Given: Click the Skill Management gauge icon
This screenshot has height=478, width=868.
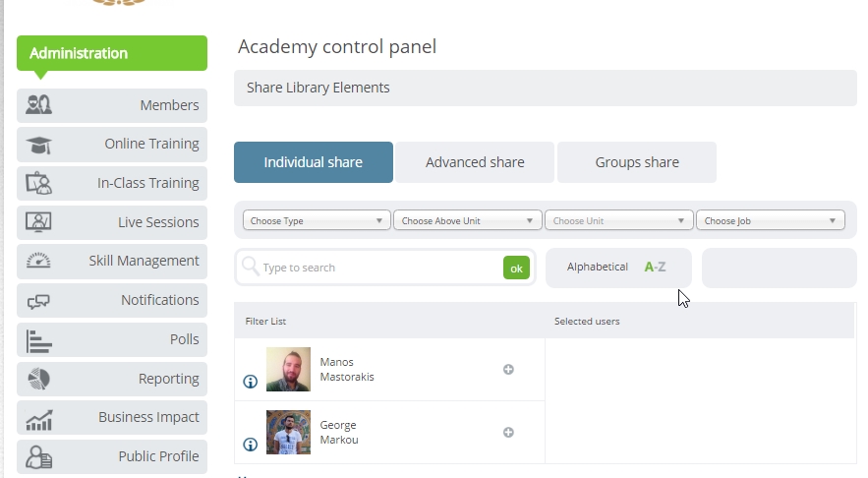Looking at the screenshot, I should (x=38, y=261).
